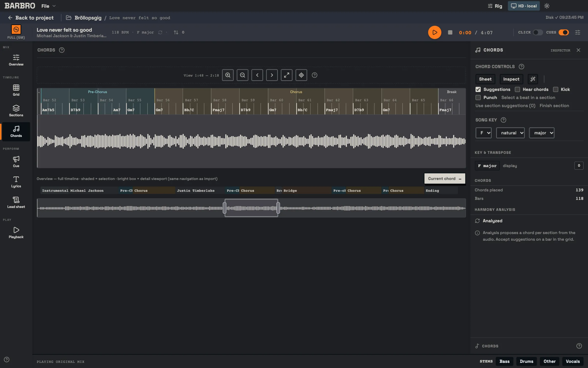Select the Bass stem
588x368 pixels.
pos(504,361)
